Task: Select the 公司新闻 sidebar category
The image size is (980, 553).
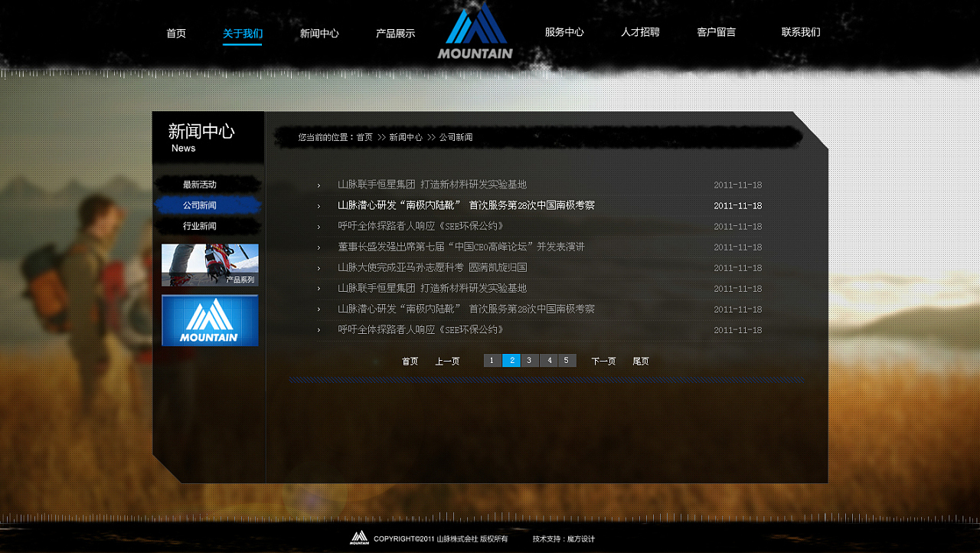Action: click(x=208, y=205)
